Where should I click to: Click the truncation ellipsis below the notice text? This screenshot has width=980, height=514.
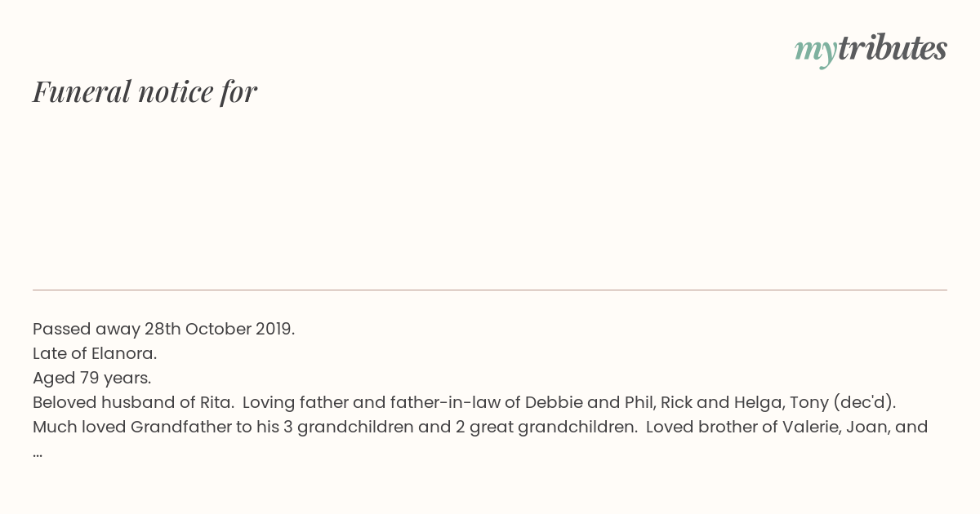click(38, 454)
